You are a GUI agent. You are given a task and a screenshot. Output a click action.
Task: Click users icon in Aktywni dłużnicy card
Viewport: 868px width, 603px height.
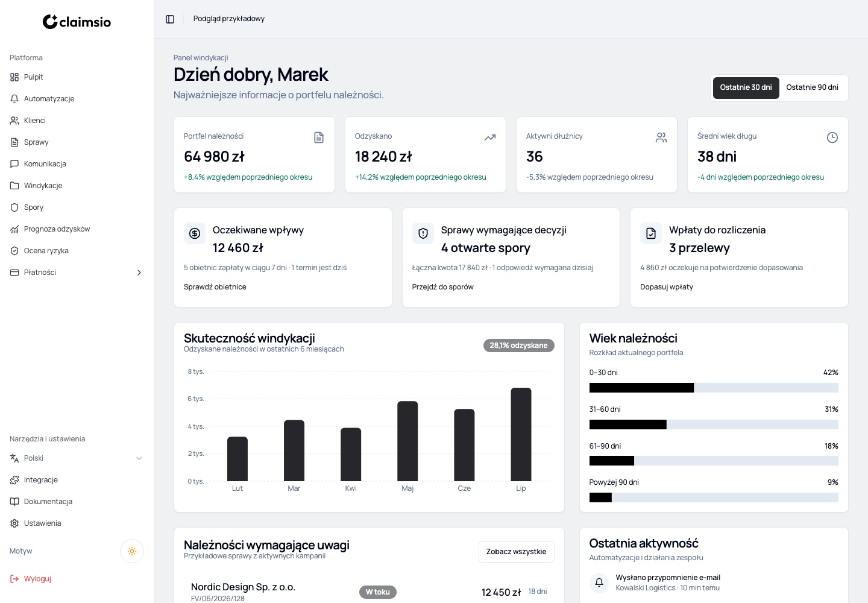pos(661,137)
